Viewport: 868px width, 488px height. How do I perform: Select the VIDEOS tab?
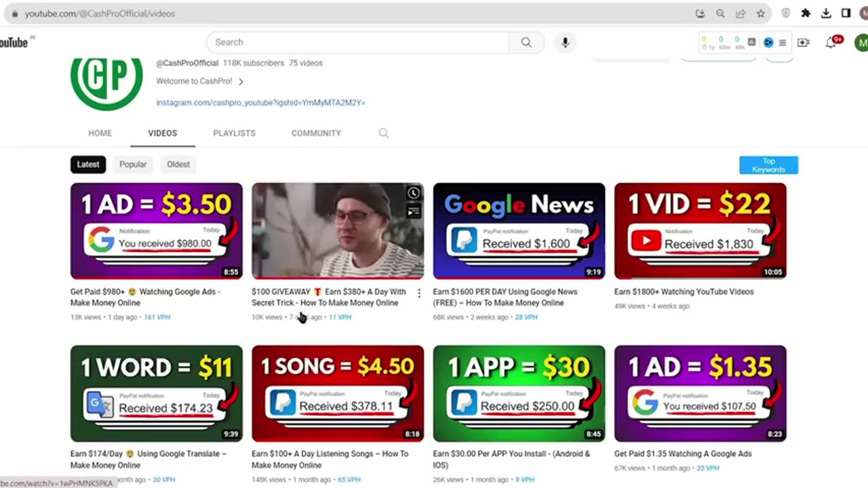coord(163,133)
